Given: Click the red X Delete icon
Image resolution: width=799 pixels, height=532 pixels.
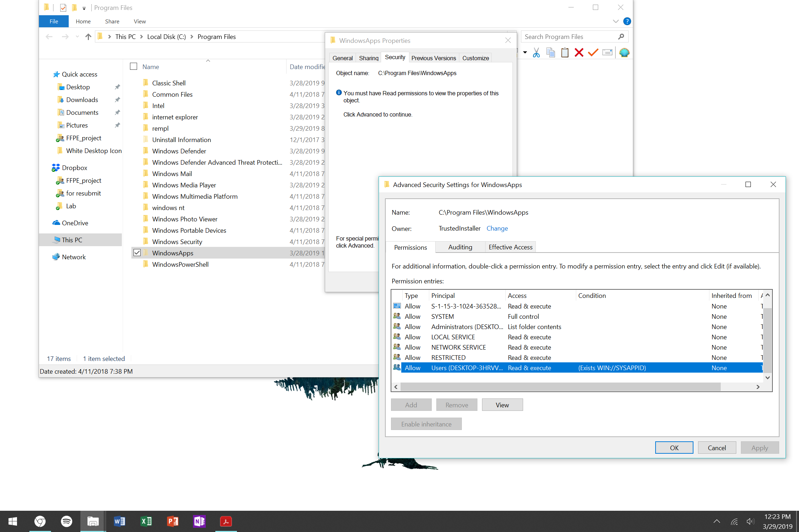Looking at the screenshot, I should point(579,53).
